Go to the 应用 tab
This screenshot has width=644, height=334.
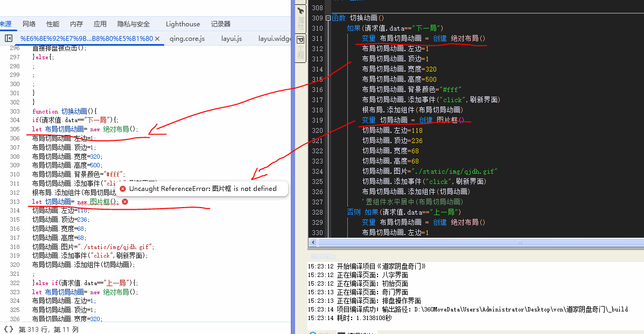tap(100, 24)
